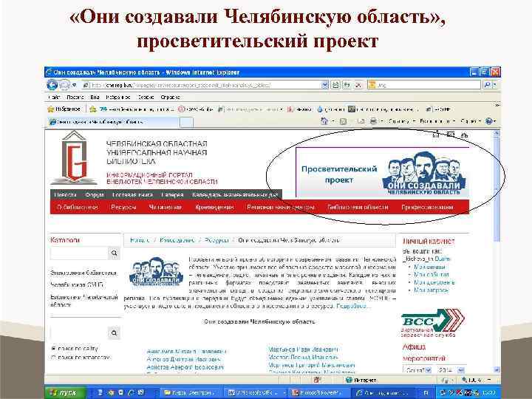Click the add-to-favorites-bar star icon
The image size is (532, 399).
pos(92,109)
